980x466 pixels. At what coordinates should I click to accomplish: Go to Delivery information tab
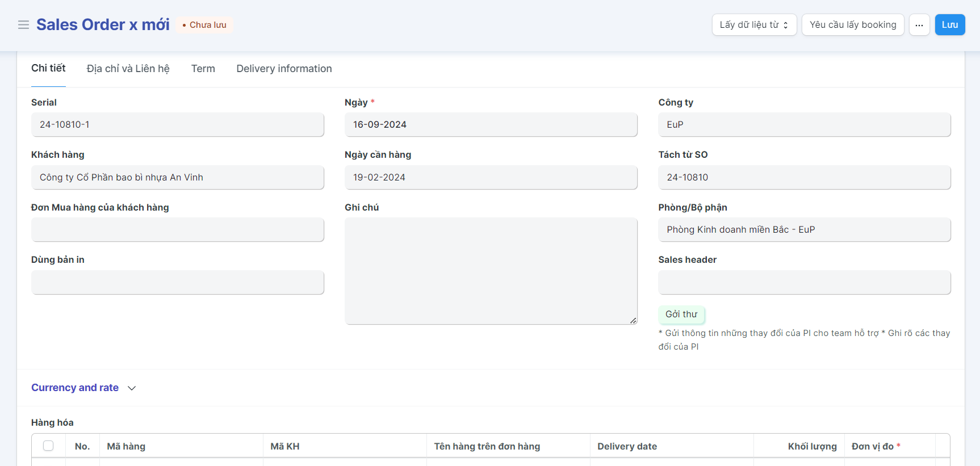tap(284, 69)
